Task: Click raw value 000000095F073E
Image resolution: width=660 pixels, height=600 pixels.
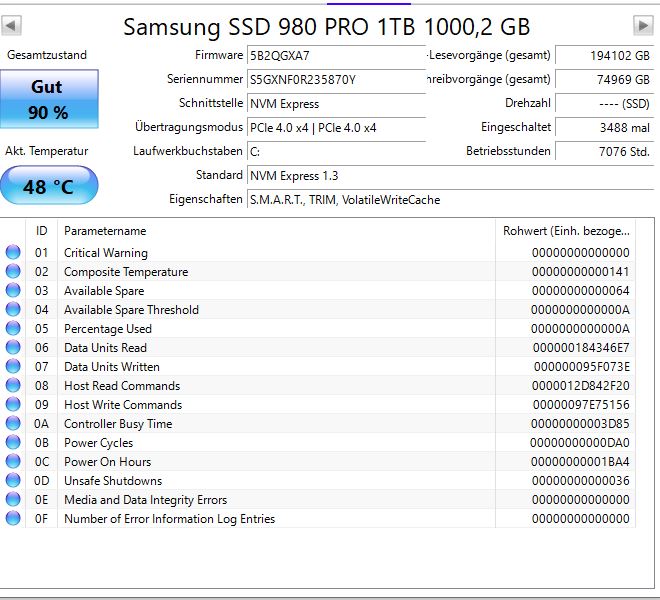Action: point(582,367)
